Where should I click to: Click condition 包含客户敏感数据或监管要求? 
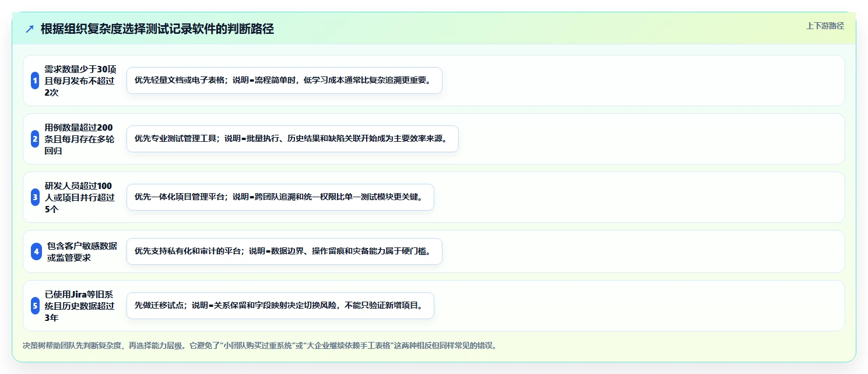tap(82, 251)
